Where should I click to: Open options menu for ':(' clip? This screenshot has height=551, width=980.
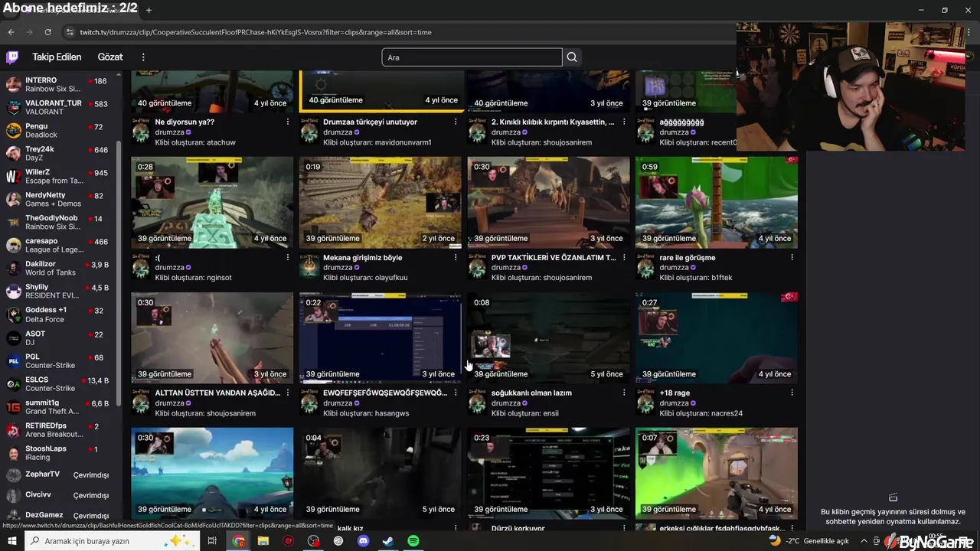click(288, 258)
